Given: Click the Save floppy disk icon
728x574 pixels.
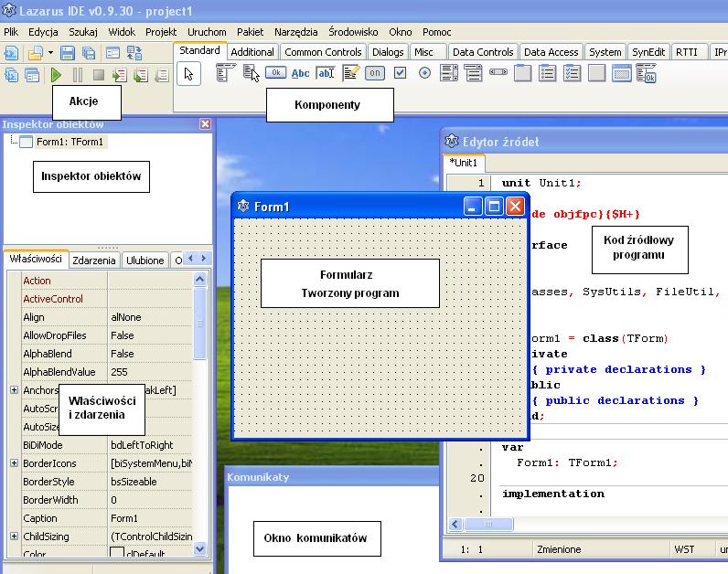Looking at the screenshot, I should (68, 53).
